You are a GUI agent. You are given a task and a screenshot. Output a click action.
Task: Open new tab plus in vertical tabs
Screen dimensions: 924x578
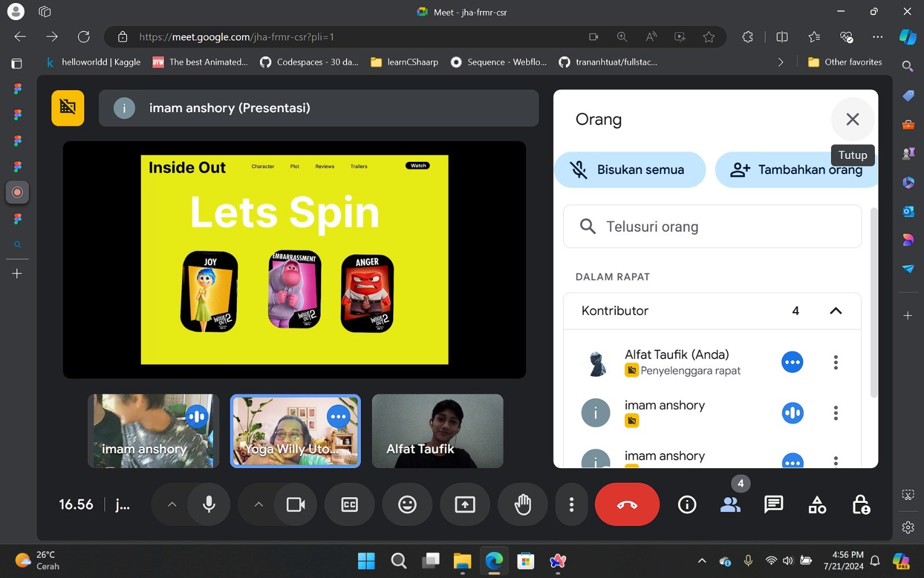pyautogui.click(x=17, y=273)
